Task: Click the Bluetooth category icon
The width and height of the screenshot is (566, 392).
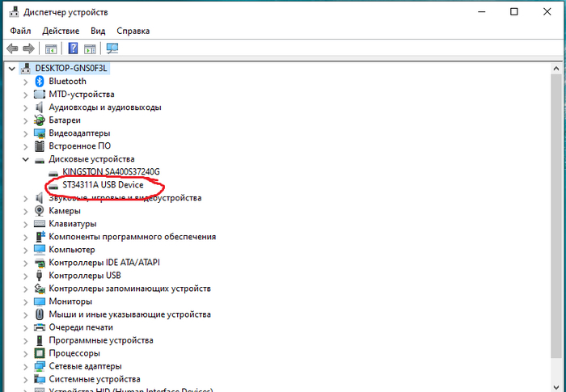Action: [40, 81]
